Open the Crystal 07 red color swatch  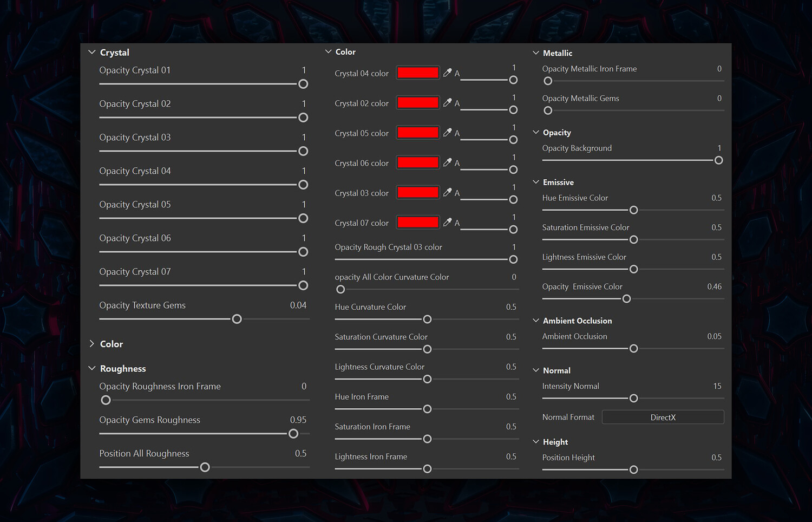click(x=417, y=222)
